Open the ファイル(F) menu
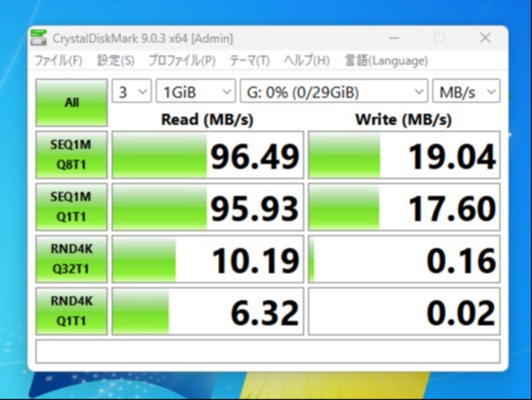Screen dimensions: 532x400 click(59, 61)
